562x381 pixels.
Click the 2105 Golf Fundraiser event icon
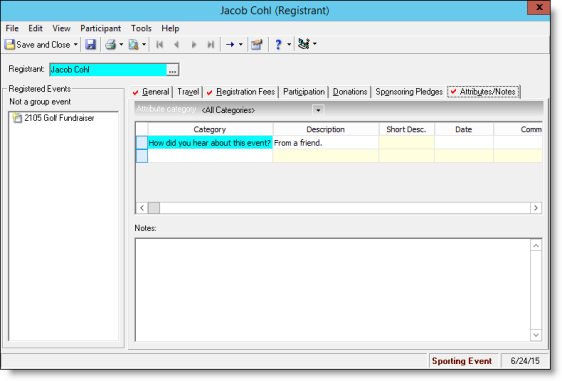(x=17, y=118)
